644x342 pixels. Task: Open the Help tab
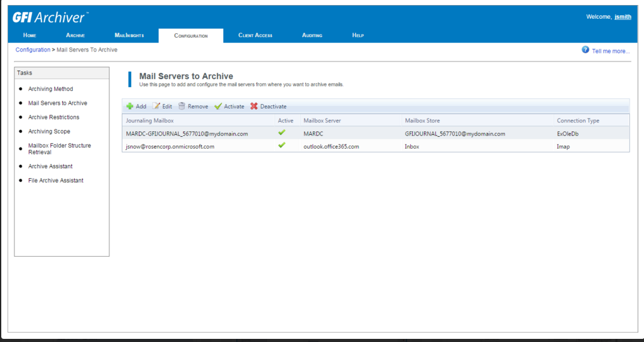point(357,35)
